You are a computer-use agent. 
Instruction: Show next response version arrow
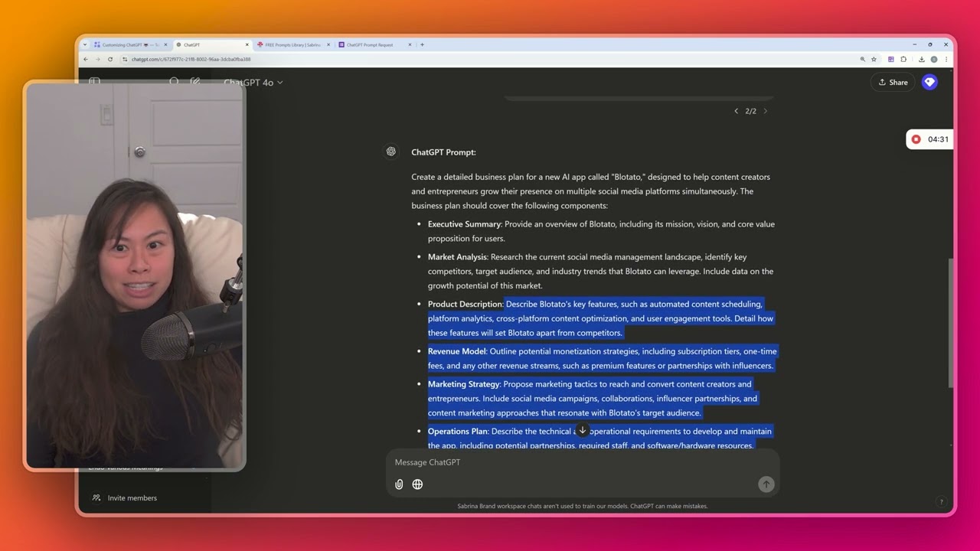pyautogui.click(x=765, y=111)
